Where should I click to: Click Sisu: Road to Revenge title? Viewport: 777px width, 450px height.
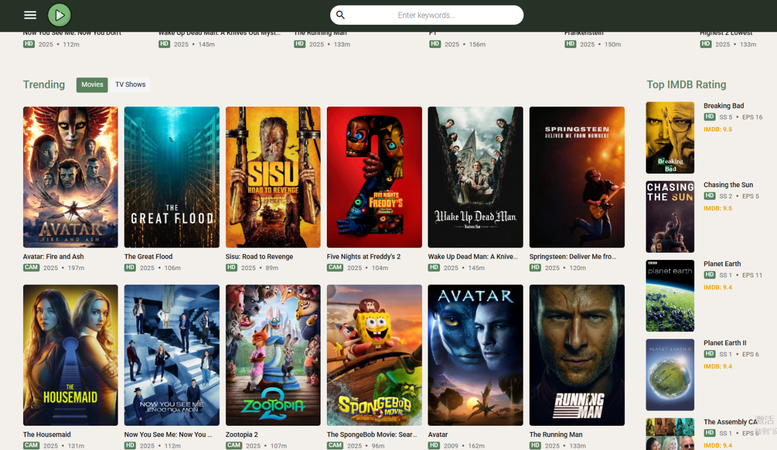[259, 257]
